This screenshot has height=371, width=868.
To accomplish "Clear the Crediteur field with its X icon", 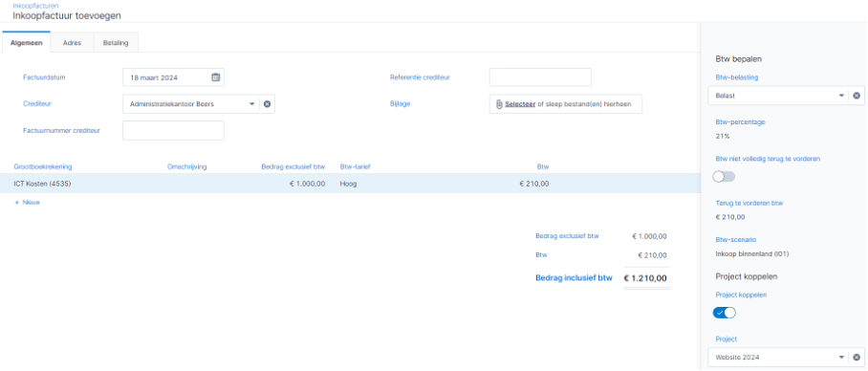I will point(267,104).
